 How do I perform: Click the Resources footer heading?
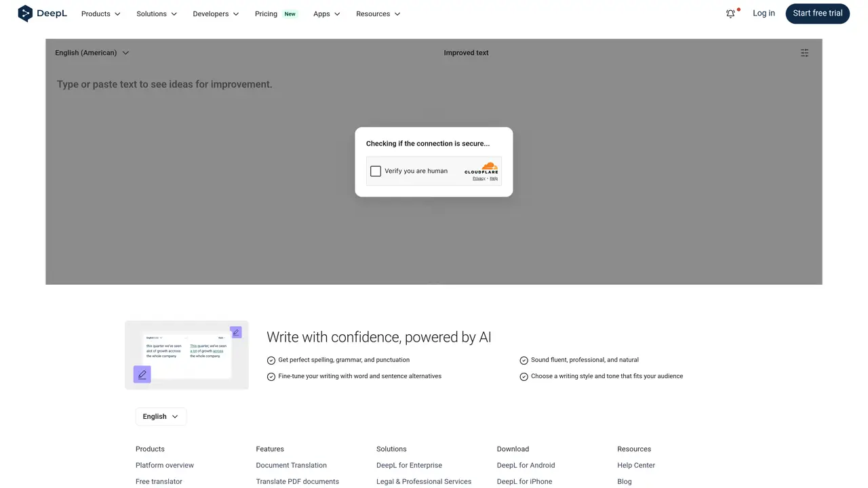click(x=634, y=449)
